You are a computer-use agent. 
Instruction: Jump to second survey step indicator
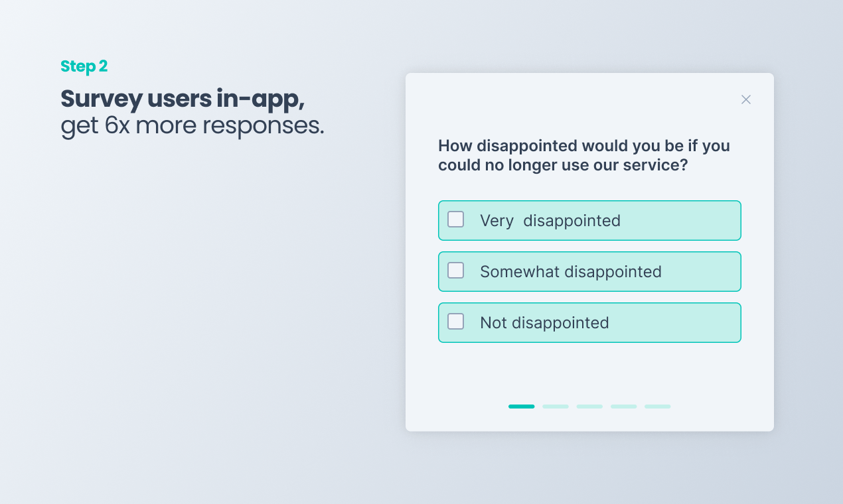click(556, 407)
